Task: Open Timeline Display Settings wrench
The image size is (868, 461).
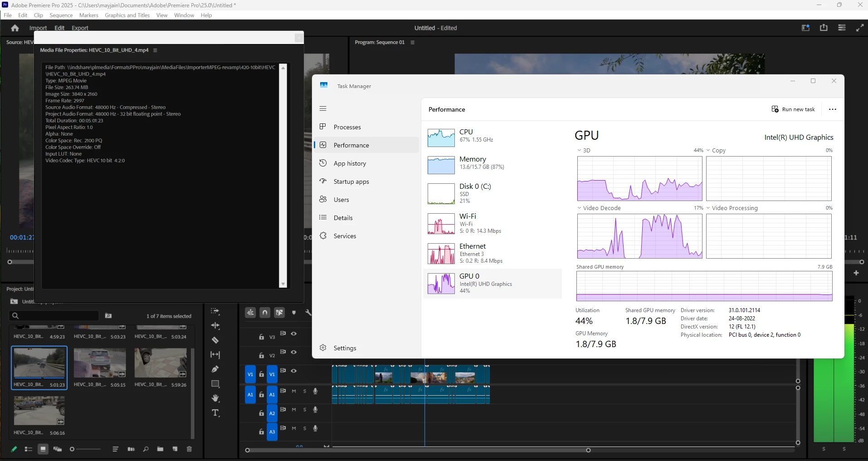Action: pos(308,313)
